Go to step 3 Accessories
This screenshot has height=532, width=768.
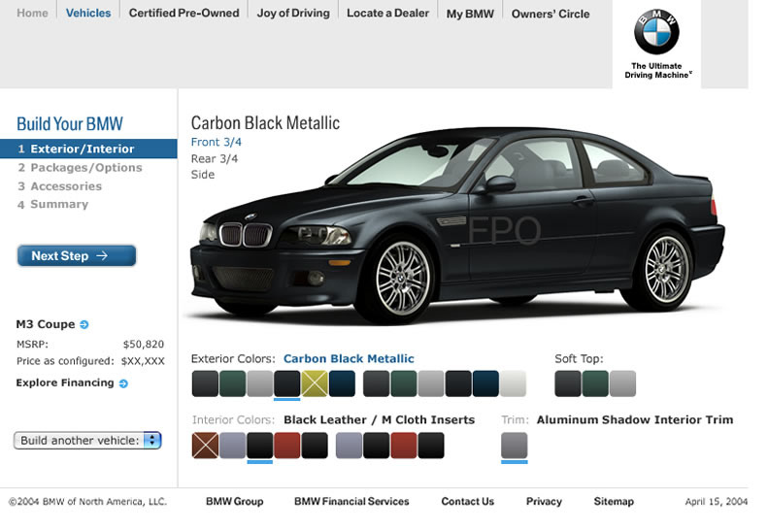coord(60,186)
